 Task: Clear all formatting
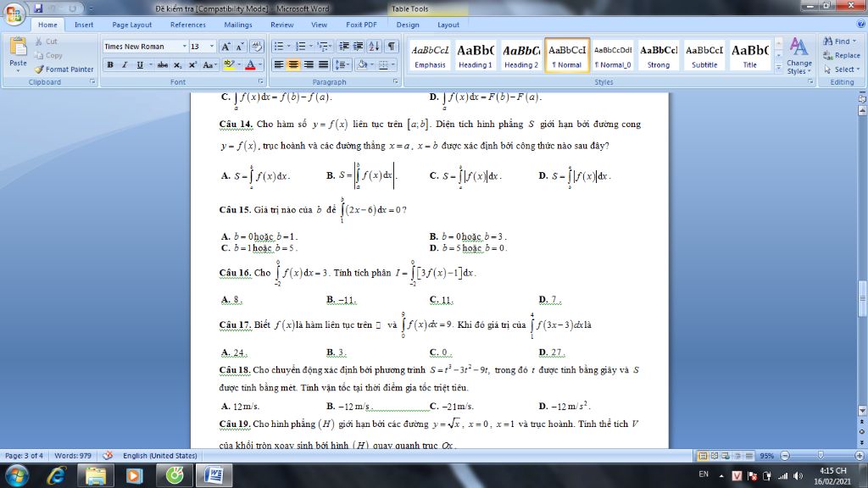coord(256,47)
